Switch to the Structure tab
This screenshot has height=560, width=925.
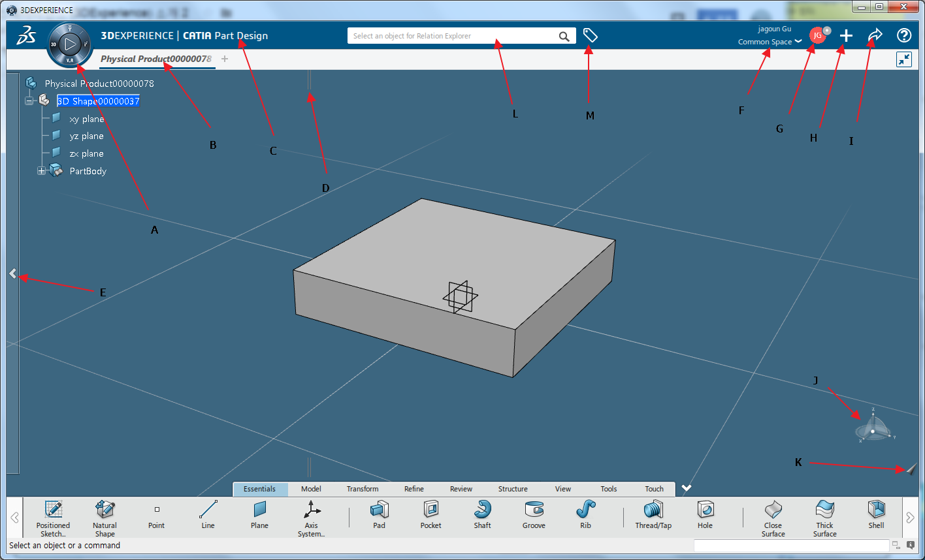pos(513,489)
